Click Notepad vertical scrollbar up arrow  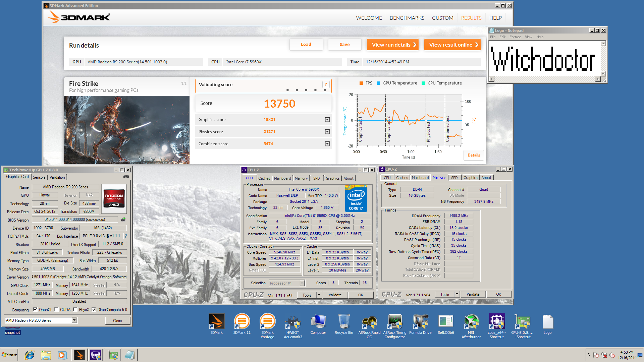(603, 44)
